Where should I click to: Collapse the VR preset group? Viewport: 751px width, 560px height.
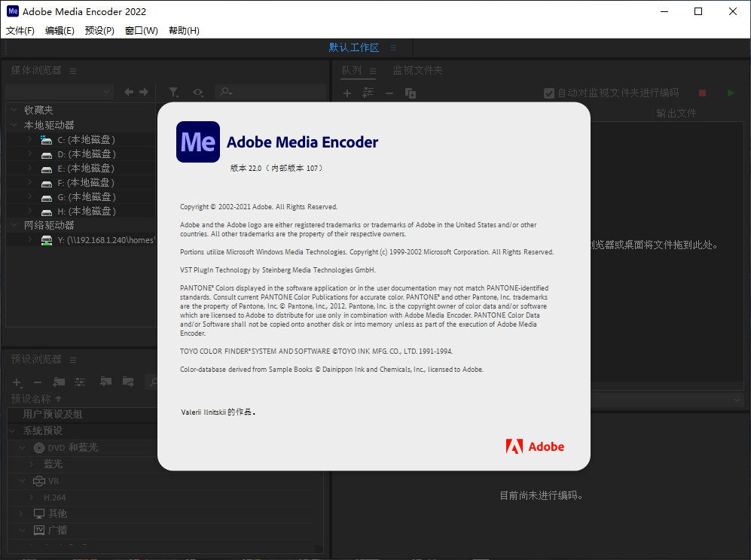22,480
